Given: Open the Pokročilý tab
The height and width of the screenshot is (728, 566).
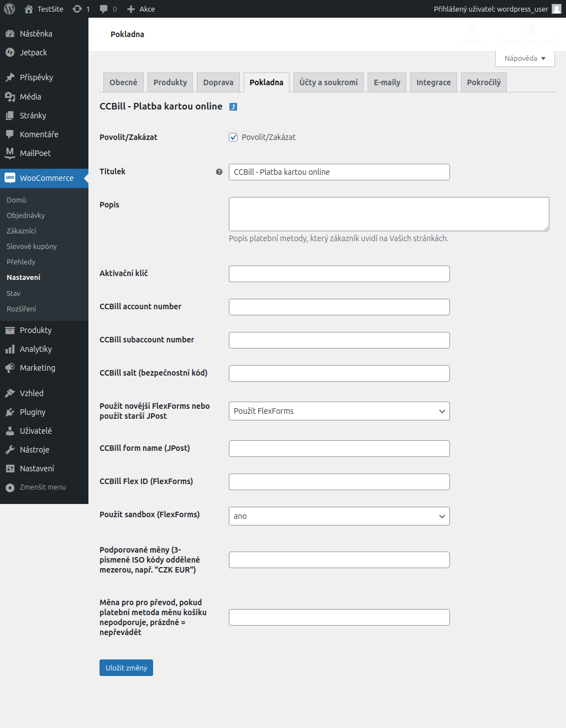Looking at the screenshot, I should coord(484,82).
